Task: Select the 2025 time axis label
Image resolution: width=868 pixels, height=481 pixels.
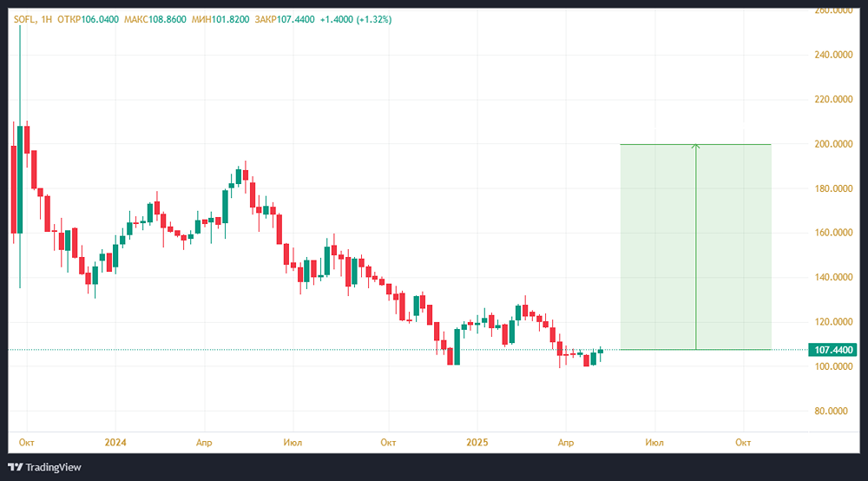Action: pyautogui.click(x=477, y=442)
